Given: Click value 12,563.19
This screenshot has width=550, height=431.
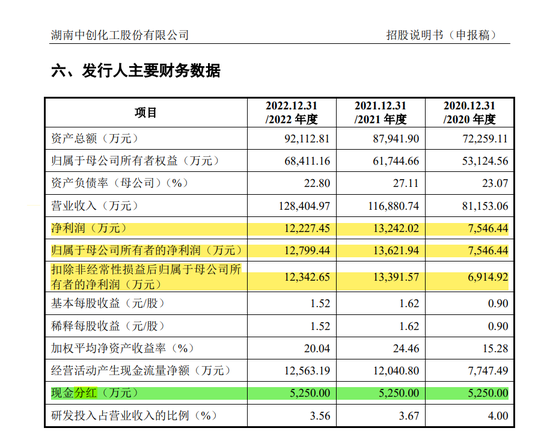Looking at the screenshot, I should pos(307,371).
